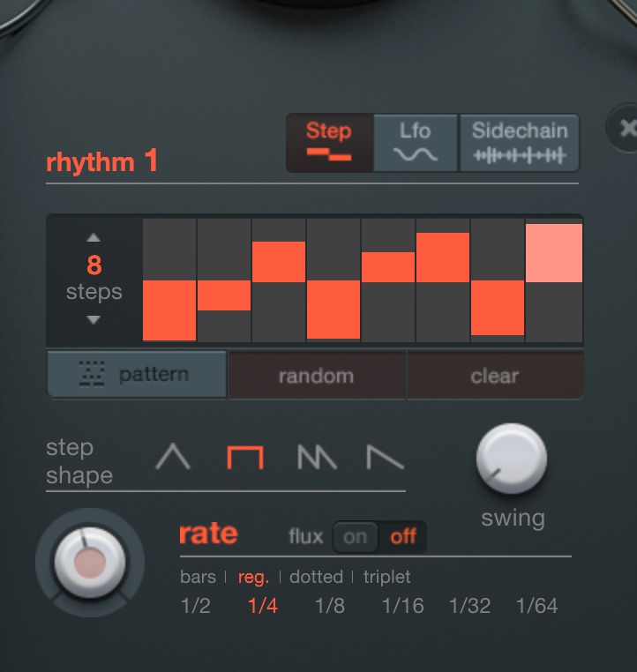The image size is (637, 672).
Task: Set rate to 1/16
Action: pos(402,606)
